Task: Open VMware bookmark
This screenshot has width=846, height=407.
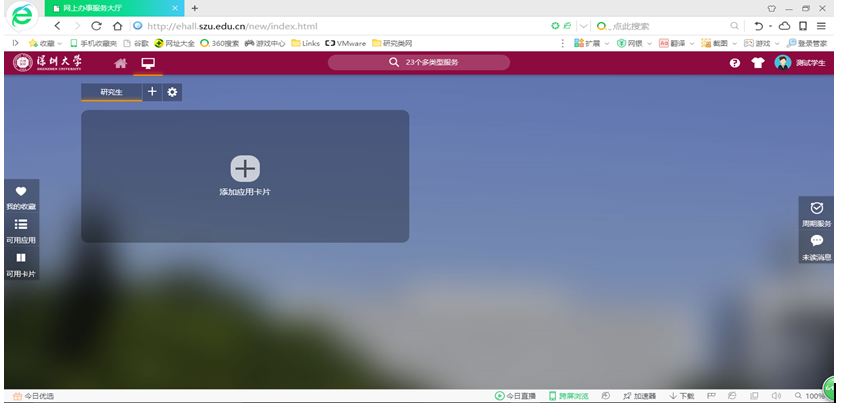Action: (345, 43)
